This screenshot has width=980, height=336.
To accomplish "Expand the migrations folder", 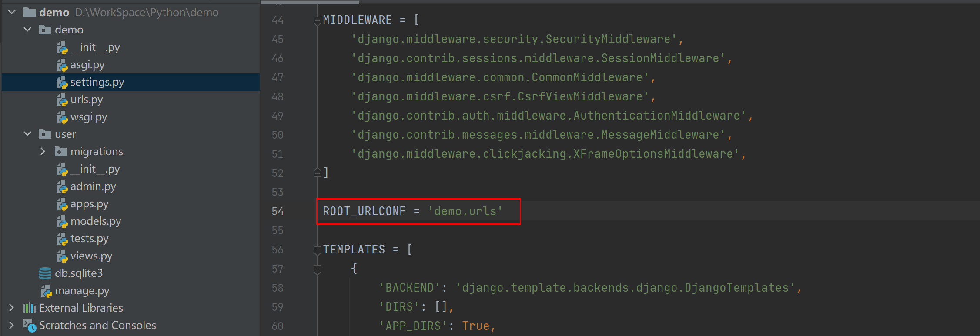I will 43,151.
